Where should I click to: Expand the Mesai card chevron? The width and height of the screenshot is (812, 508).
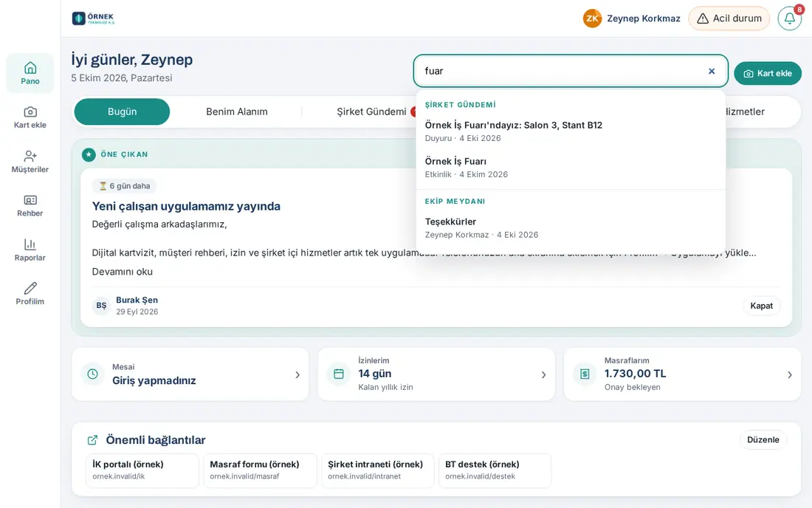[x=297, y=374]
